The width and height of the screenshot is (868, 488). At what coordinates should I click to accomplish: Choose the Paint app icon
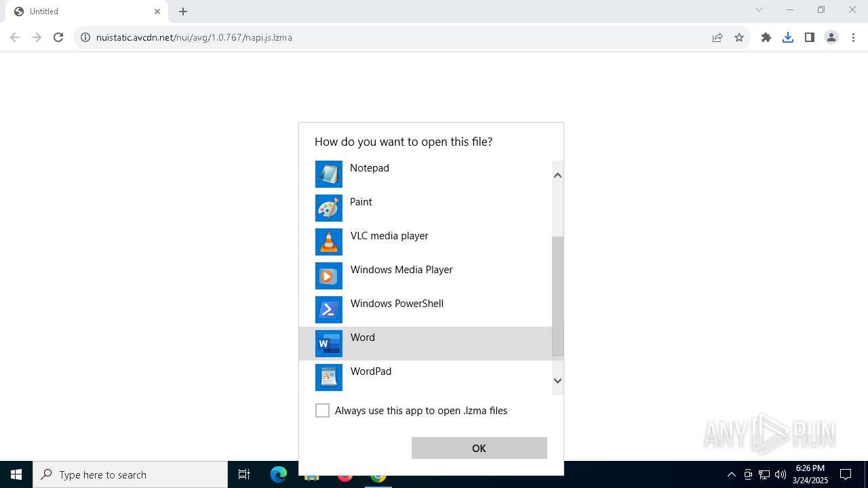pyautogui.click(x=329, y=208)
